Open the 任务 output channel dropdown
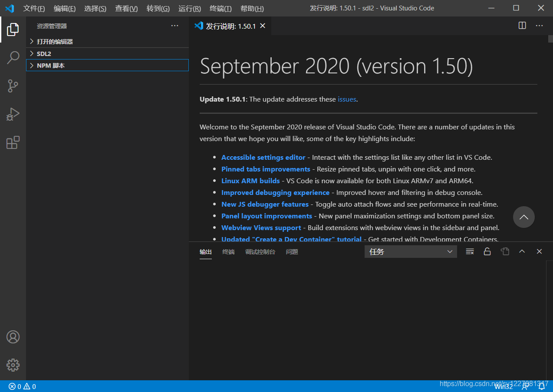 pyautogui.click(x=411, y=251)
